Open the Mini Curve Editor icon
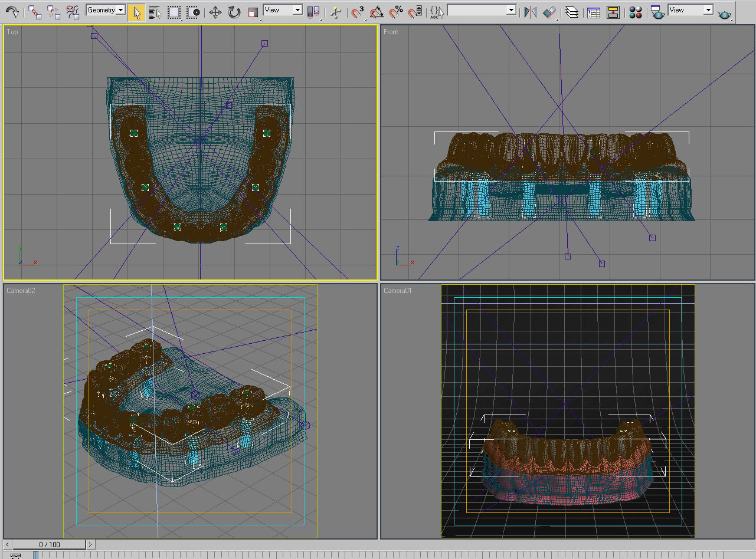The width and height of the screenshot is (756, 559). tap(16, 555)
